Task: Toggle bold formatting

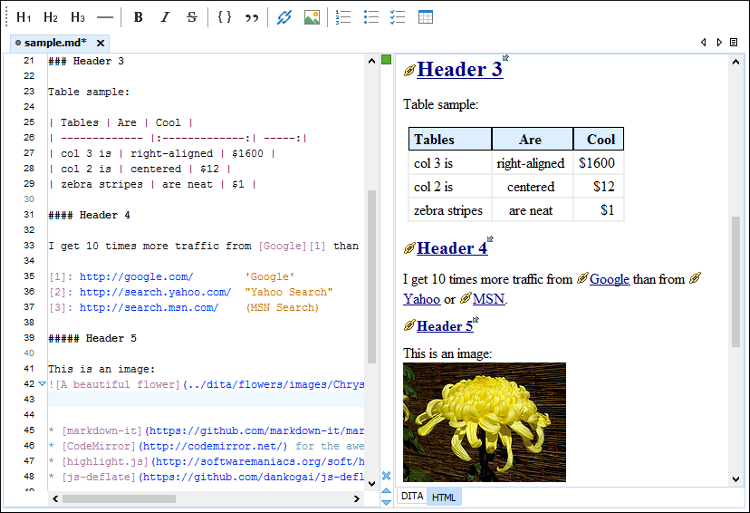Action: 138,17
